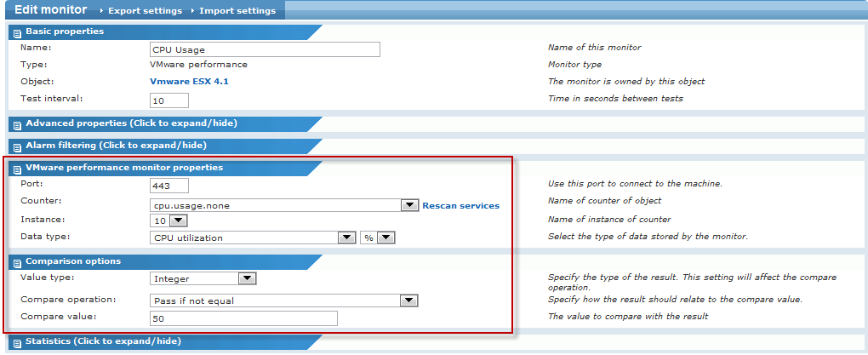Open the Data type CPU utilization dropdown

click(x=346, y=238)
